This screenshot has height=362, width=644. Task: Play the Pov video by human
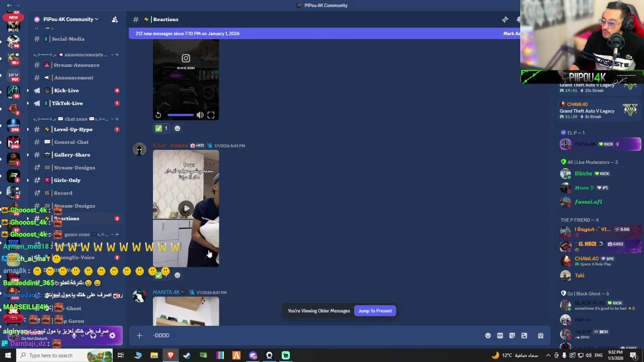pyautogui.click(x=186, y=208)
